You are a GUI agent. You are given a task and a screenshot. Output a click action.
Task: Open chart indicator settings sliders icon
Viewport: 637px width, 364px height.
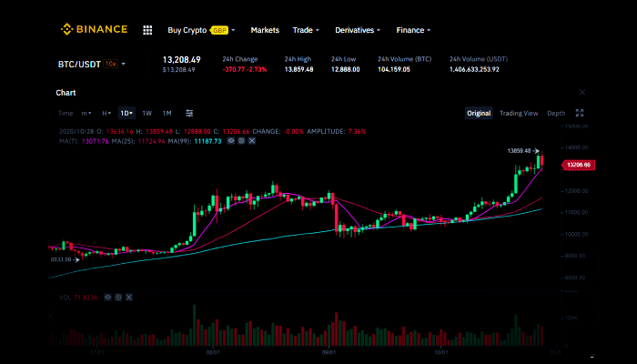click(x=189, y=113)
